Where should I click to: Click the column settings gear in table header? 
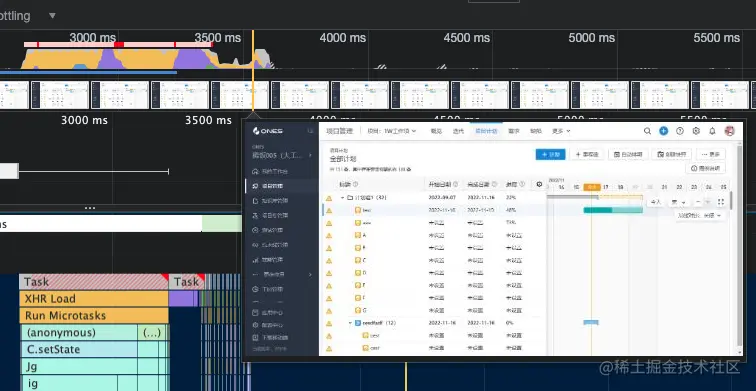539,184
